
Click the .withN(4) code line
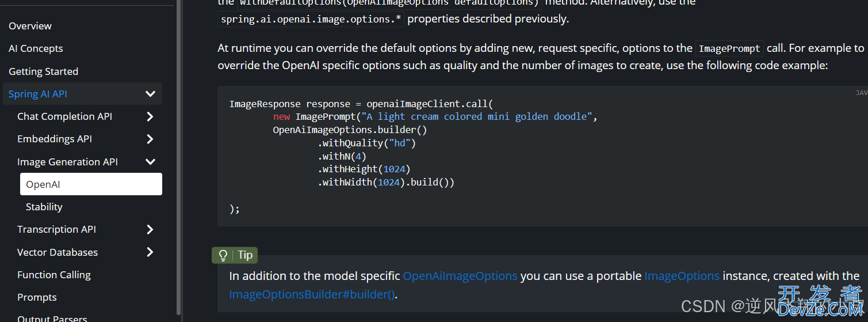[x=342, y=156]
